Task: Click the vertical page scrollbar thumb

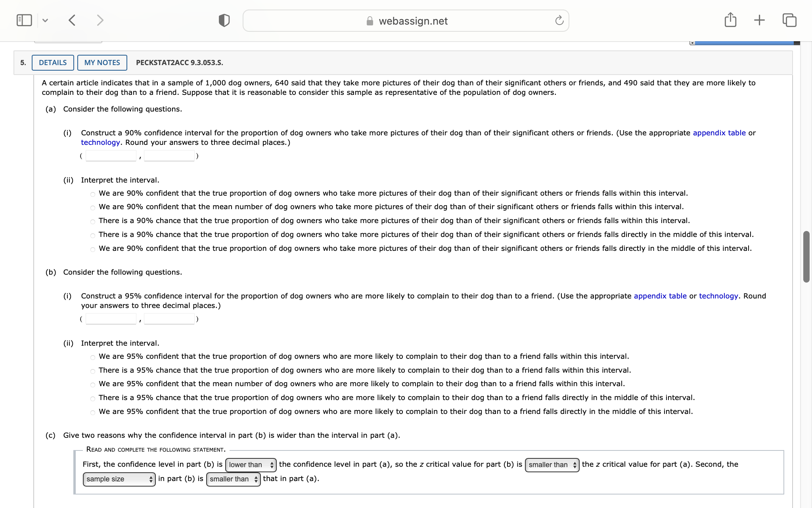Action: 806,257
